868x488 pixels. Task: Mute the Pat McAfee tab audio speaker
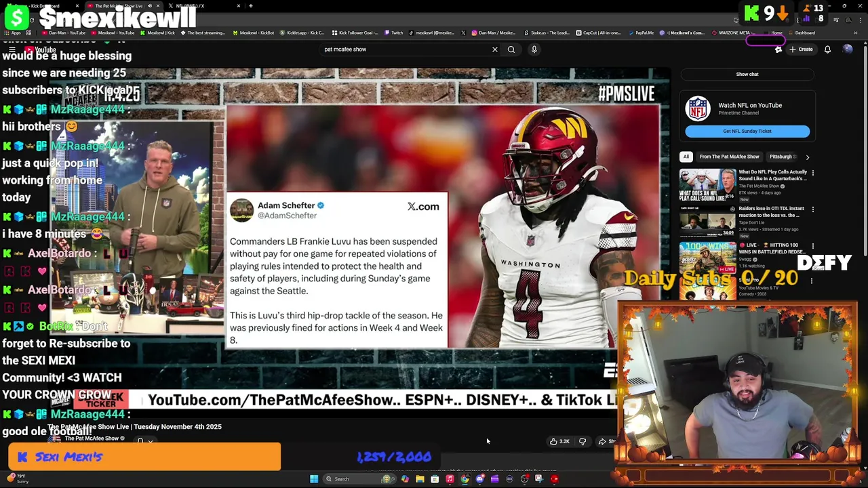point(150,6)
